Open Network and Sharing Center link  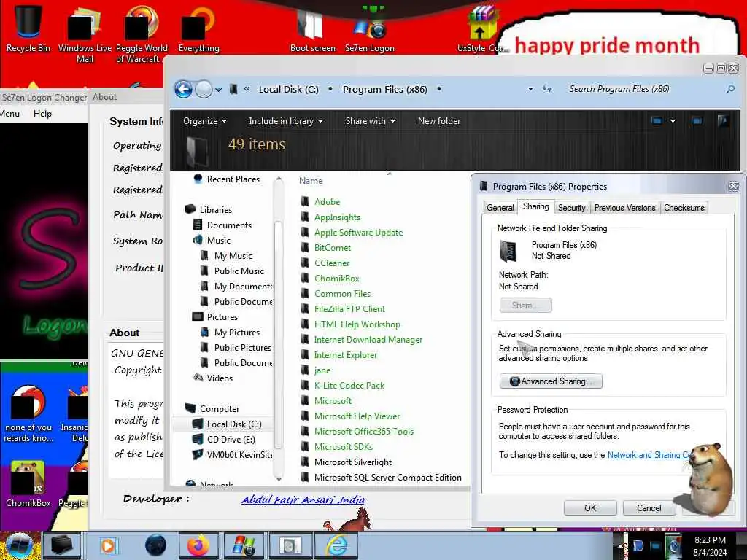(x=649, y=455)
